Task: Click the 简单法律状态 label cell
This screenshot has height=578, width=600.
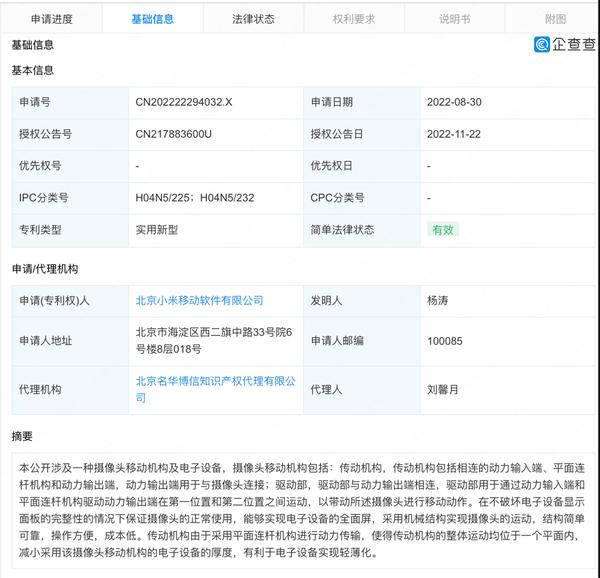Action: tap(362, 230)
